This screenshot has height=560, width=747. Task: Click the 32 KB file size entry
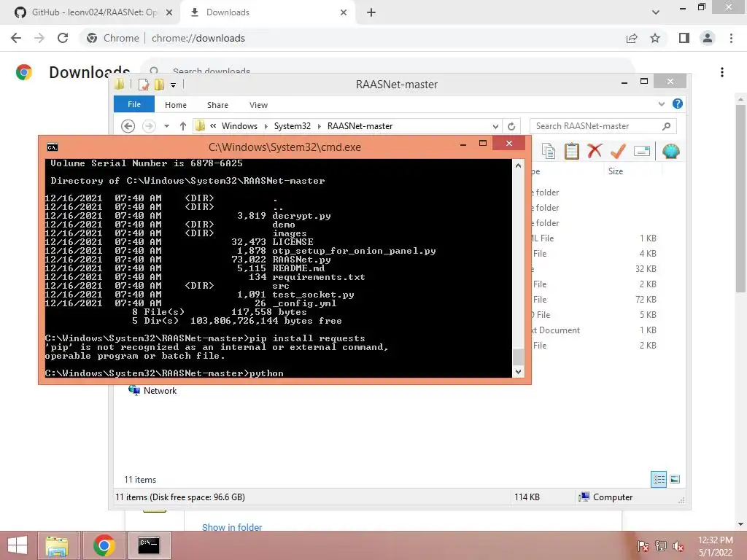point(646,269)
